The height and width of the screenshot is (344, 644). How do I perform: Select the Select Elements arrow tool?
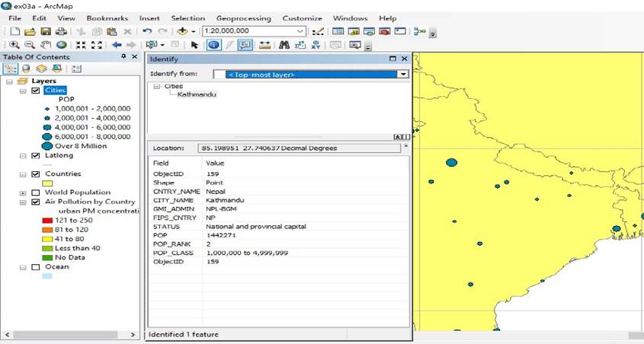coord(194,45)
